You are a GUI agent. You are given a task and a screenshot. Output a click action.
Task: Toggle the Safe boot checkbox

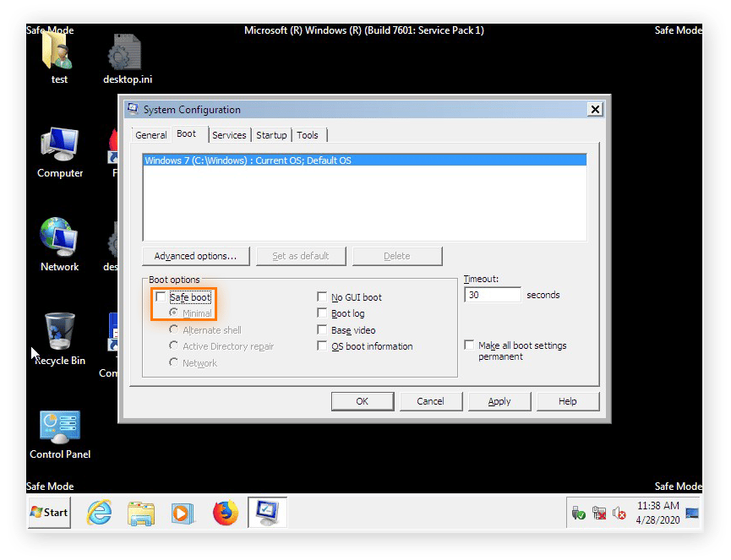pyautogui.click(x=161, y=296)
